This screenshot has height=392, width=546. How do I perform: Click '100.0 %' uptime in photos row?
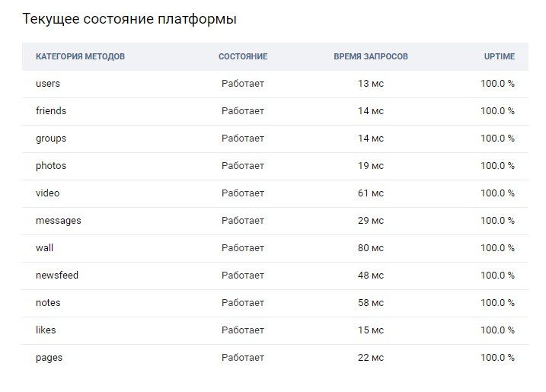point(497,166)
